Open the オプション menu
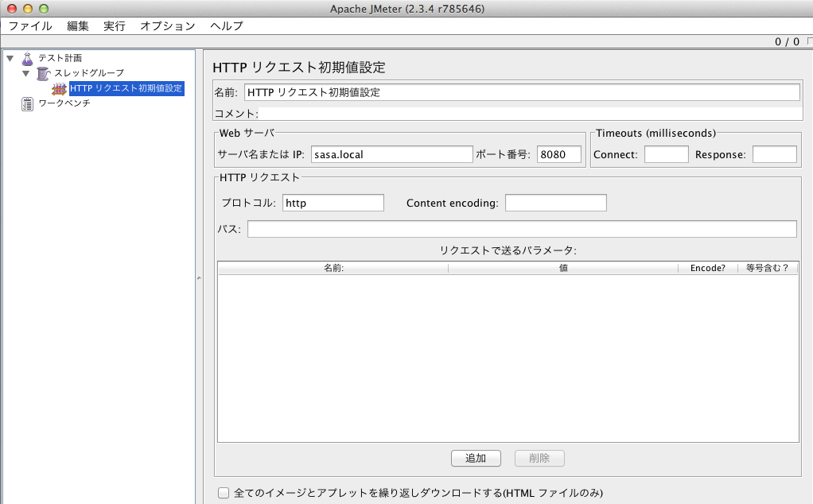The height and width of the screenshot is (504, 813). click(x=167, y=25)
